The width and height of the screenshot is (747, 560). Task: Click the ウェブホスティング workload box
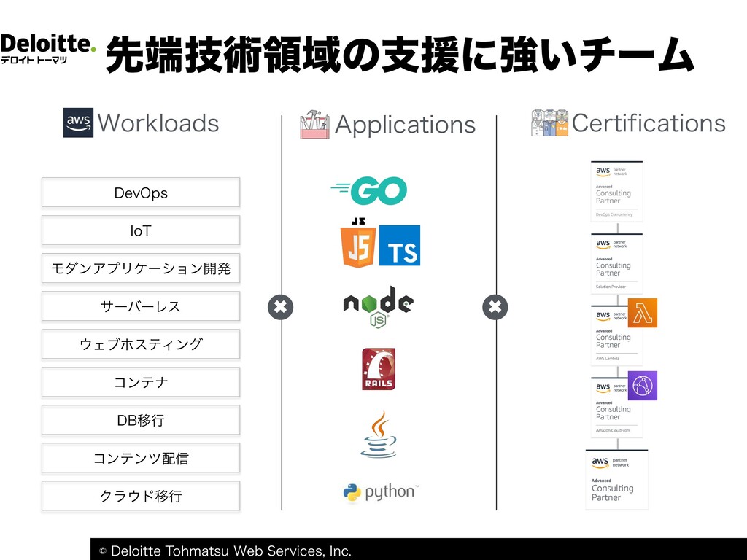[x=141, y=344]
